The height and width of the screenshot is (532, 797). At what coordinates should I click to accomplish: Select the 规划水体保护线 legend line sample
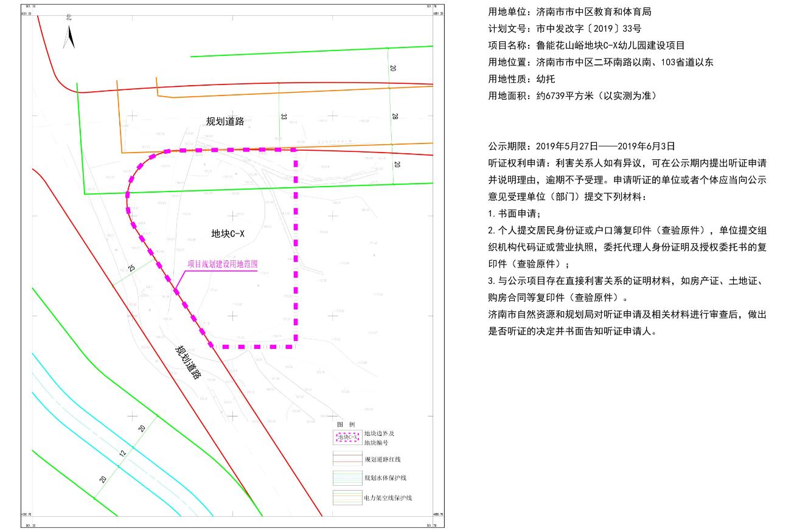coord(347,478)
